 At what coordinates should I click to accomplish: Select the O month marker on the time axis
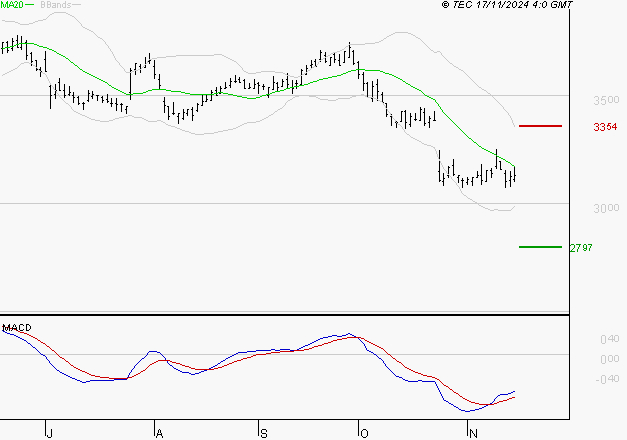tap(364, 432)
